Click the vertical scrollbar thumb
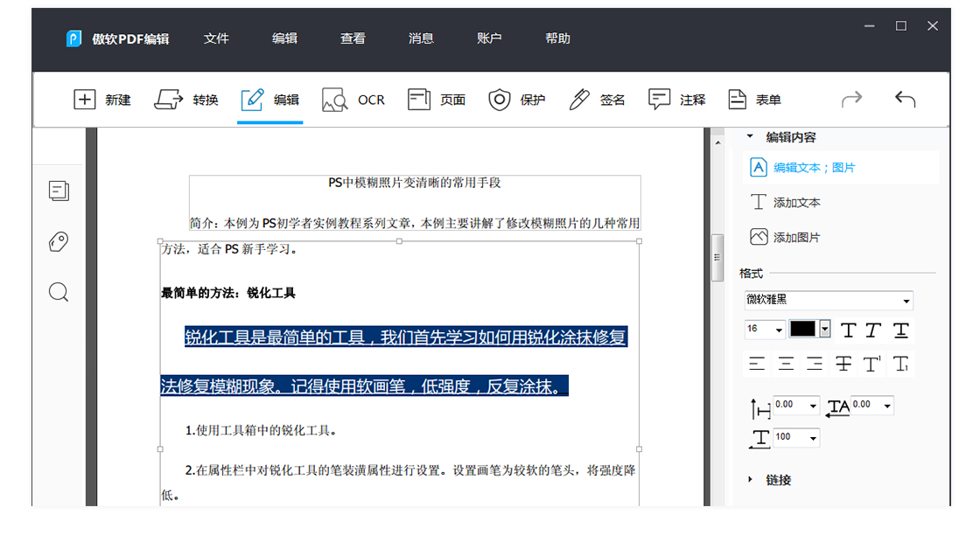The height and width of the screenshot is (542, 980). click(x=717, y=258)
